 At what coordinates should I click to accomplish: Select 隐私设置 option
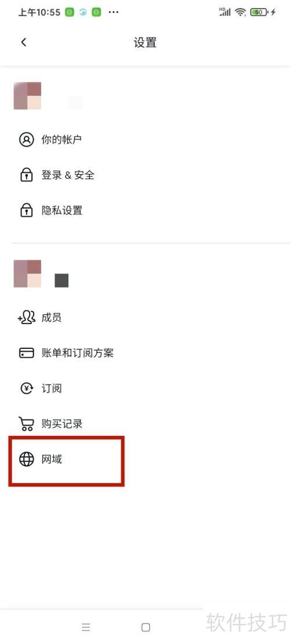click(x=145, y=210)
